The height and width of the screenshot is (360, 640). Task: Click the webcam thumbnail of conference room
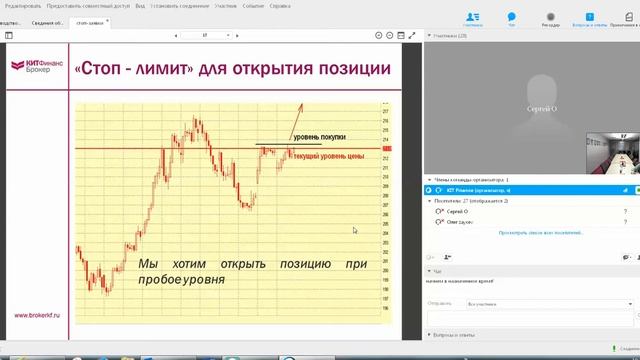click(613, 153)
